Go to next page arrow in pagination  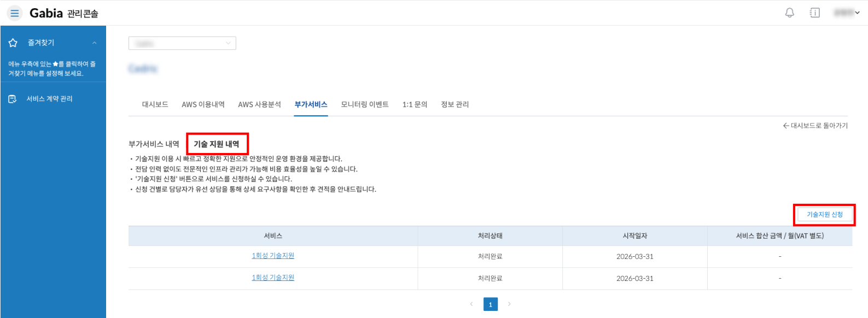coord(509,304)
